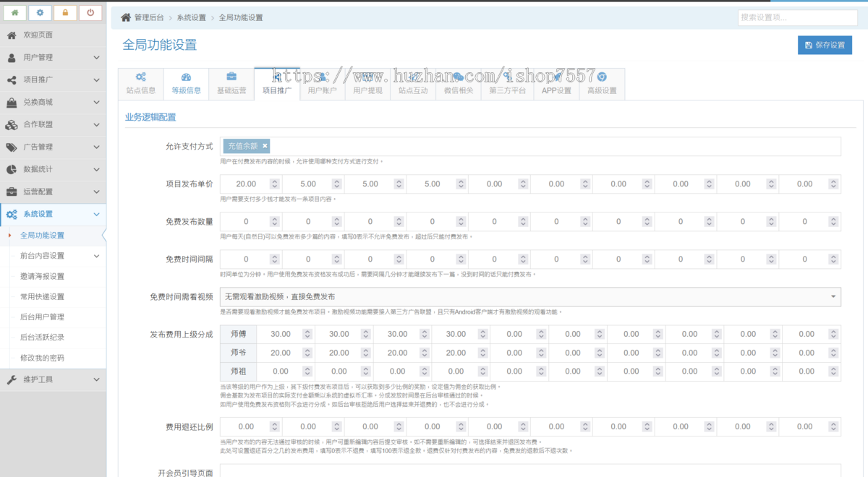The height and width of the screenshot is (477, 868).
Task: Open 系统设置 breadcrumb link
Action: 191,17
